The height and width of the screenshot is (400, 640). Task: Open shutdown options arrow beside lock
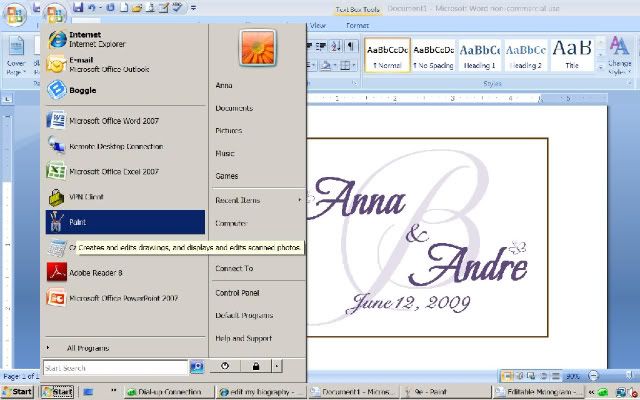point(277,366)
